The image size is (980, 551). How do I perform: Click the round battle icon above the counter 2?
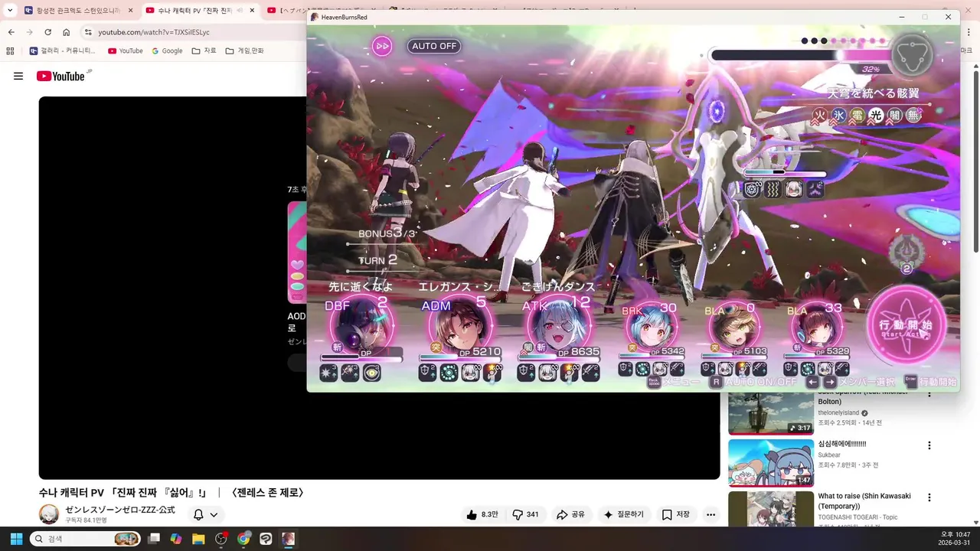click(x=906, y=249)
